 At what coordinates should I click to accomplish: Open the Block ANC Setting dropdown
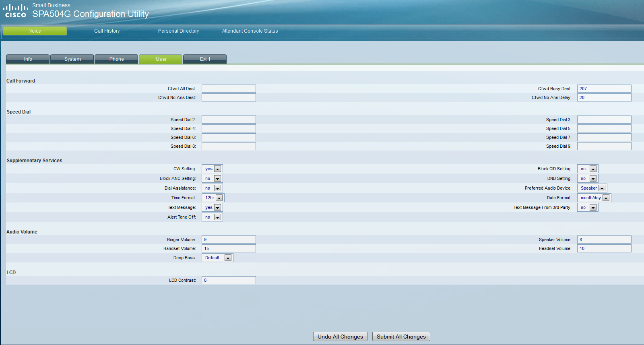tap(212, 178)
